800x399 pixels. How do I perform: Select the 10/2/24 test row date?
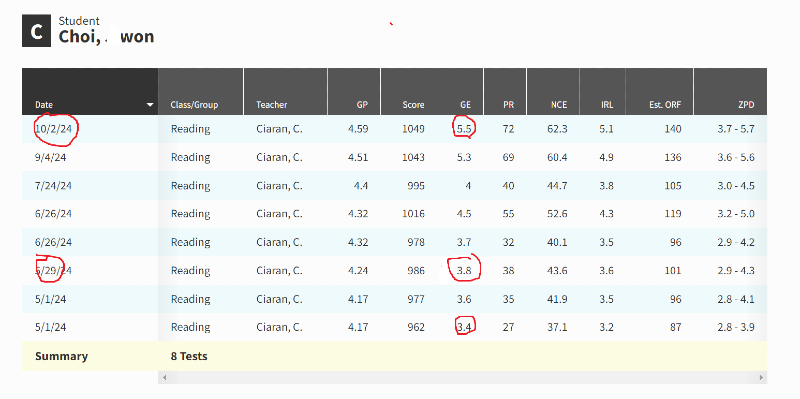coord(53,129)
